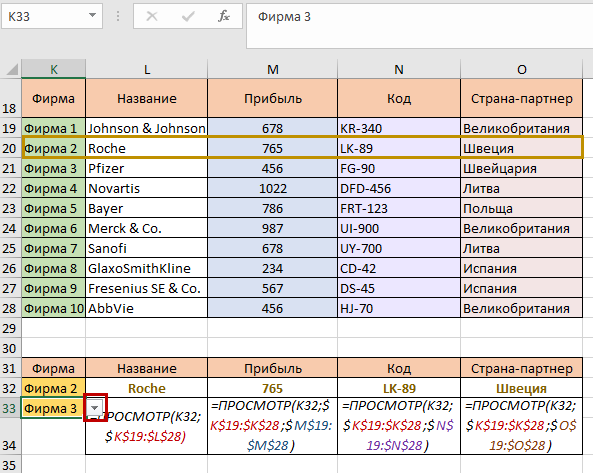Click code cell DS-45
593x473 pixels.
click(399, 288)
